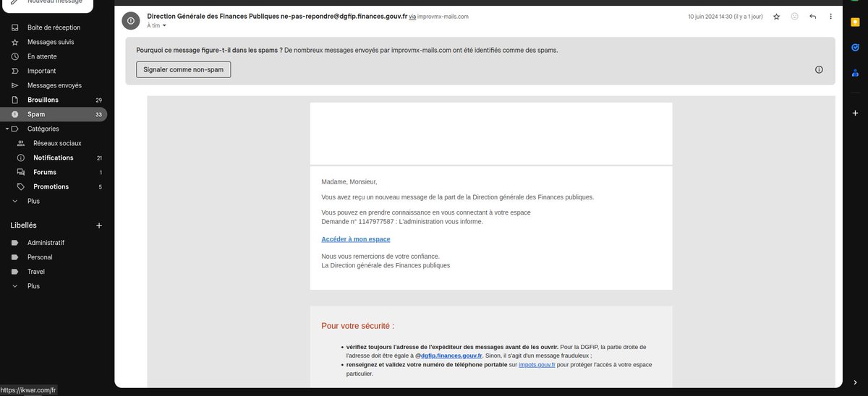Screen dimensions: 868x396
Task: Click the send arrow icon beside Messages envoyés
Action: coord(15,85)
